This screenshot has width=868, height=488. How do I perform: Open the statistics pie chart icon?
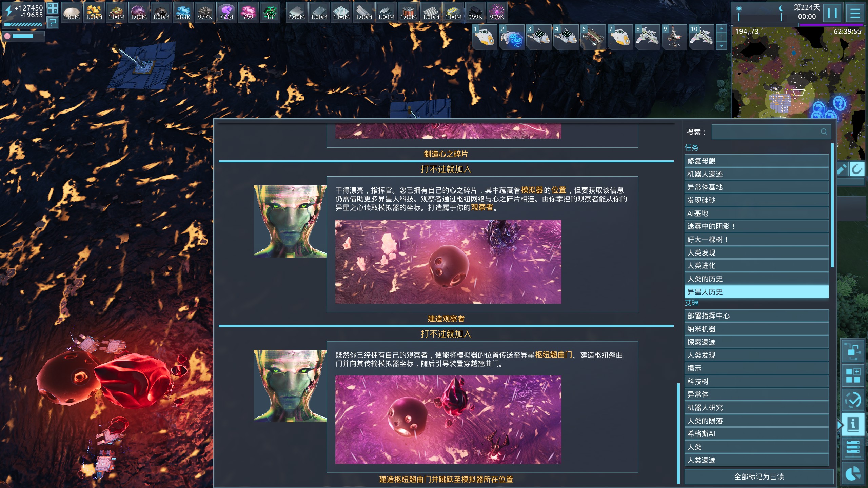coord(852,474)
